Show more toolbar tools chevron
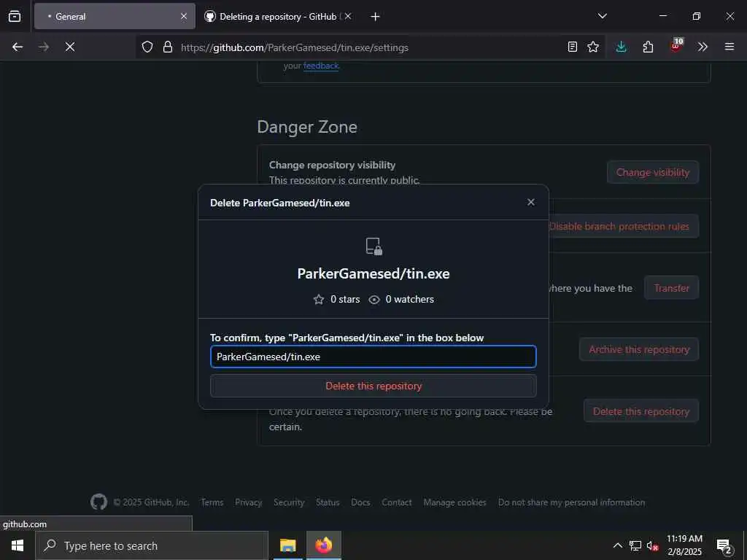Image resolution: width=747 pixels, height=560 pixels. 703,47
